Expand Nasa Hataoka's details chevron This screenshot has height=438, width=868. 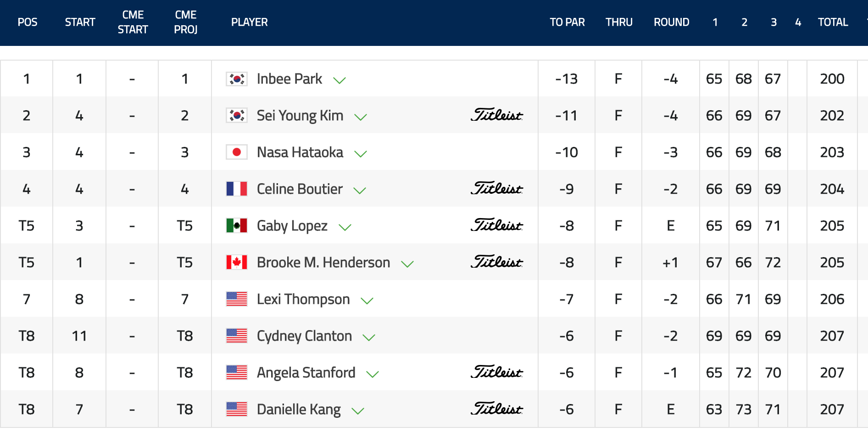tap(361, 154)
